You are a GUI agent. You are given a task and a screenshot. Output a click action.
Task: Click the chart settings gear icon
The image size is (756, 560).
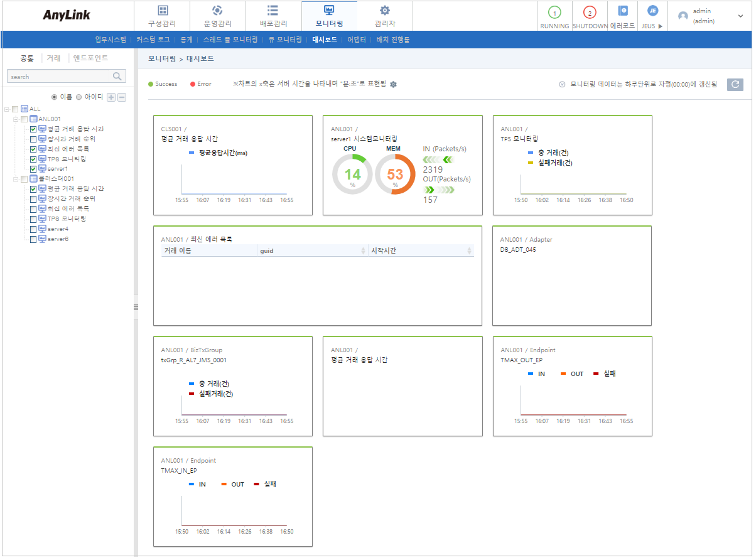393,83
